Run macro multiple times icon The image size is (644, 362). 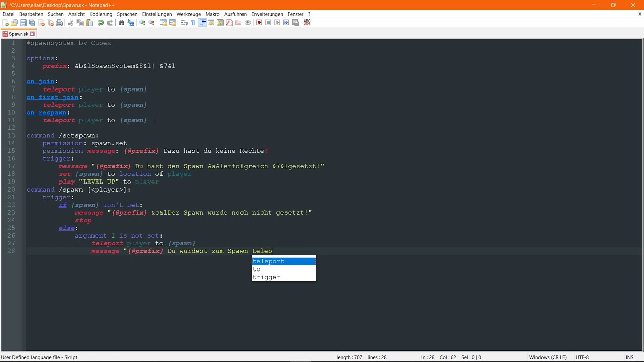click(286, 23)
